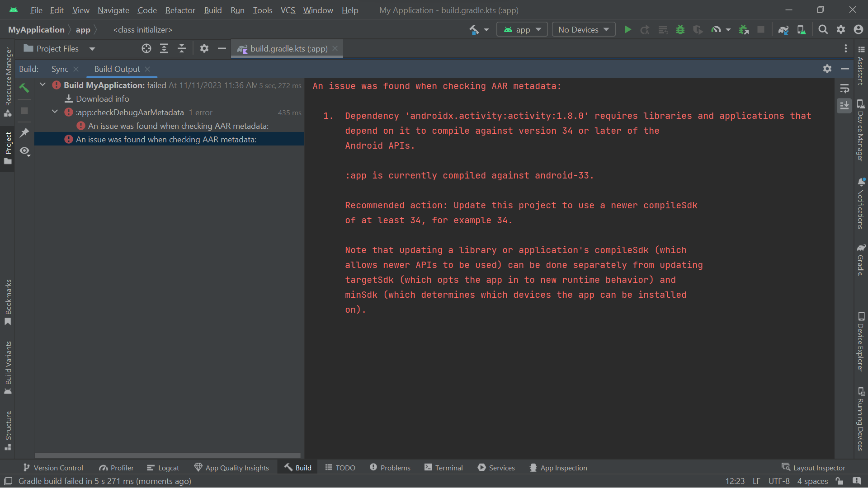Screen dimensions: 868x488
Task: Open Layout Inspector tool window
Action: [x=813, y=468]
